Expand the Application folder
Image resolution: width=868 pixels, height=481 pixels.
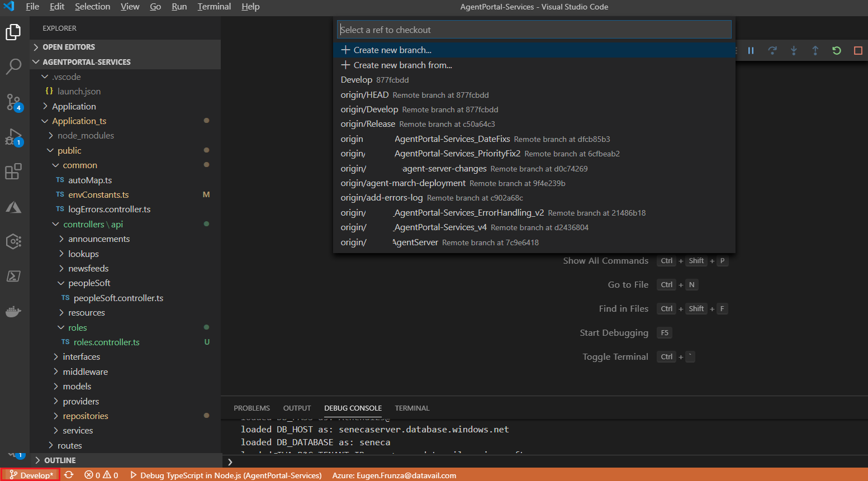125,106
